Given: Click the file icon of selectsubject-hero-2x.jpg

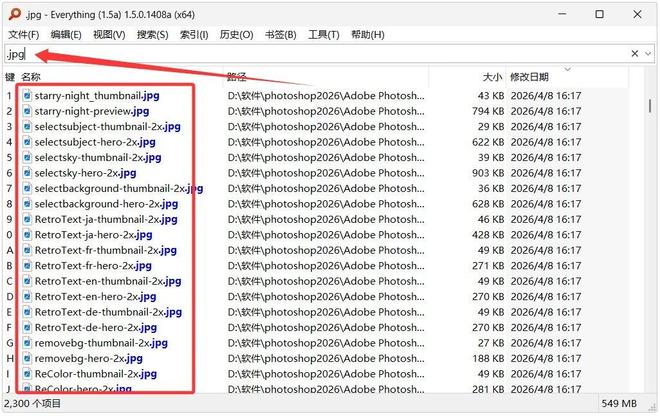Looking at the screenshot, I should click(x=27, y=142).
